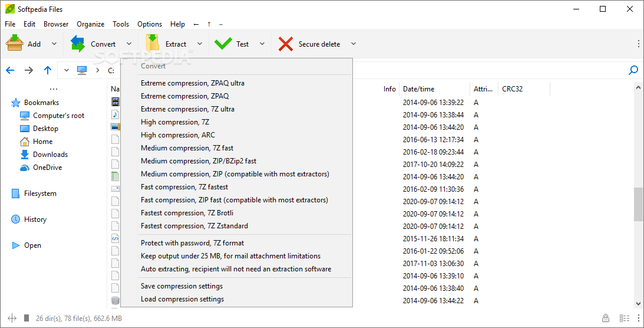Click the toolbar overflow dots at right
The height and width of the screenshot is (328, 644).
point(638,44)
